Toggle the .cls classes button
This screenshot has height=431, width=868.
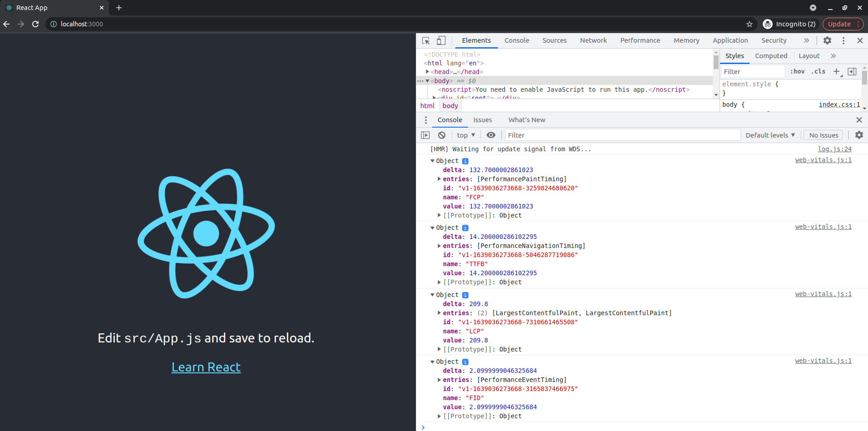pyautogui.click(x=818, y=71)
